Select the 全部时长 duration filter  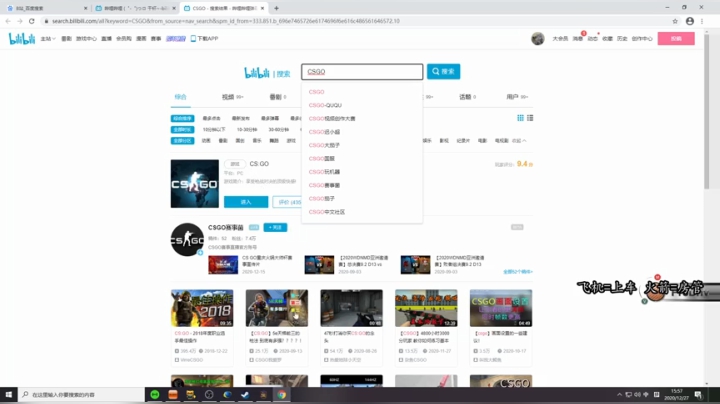(x=182, y=129)
